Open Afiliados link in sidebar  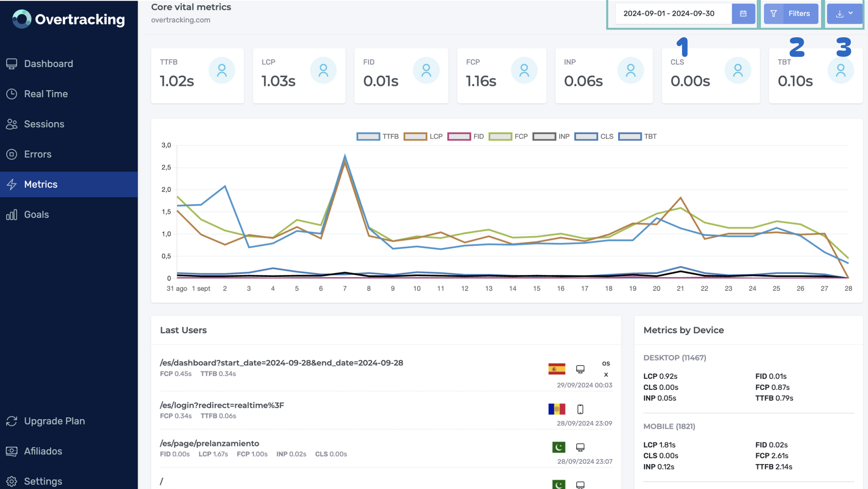tap(69, 451)
